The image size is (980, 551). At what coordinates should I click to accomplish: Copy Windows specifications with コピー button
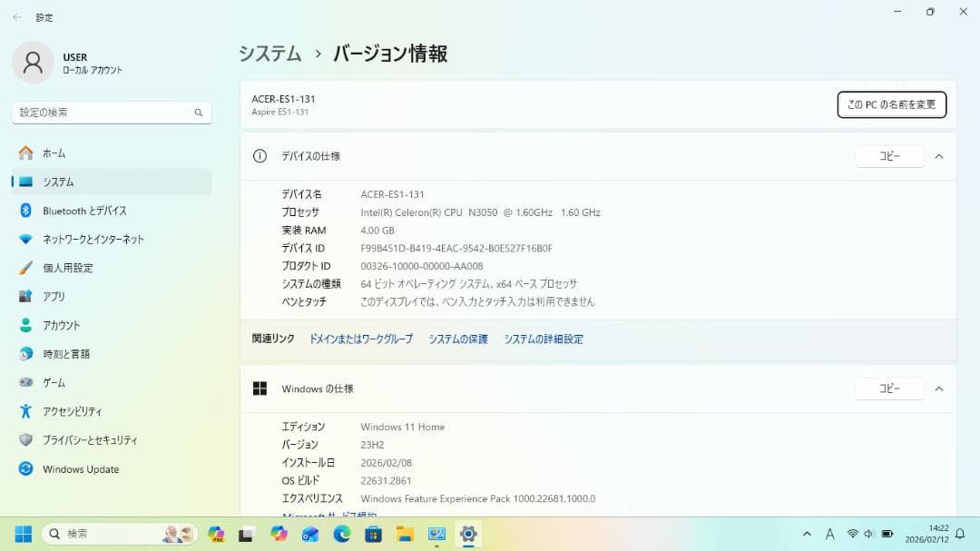[x=889, y=389]
